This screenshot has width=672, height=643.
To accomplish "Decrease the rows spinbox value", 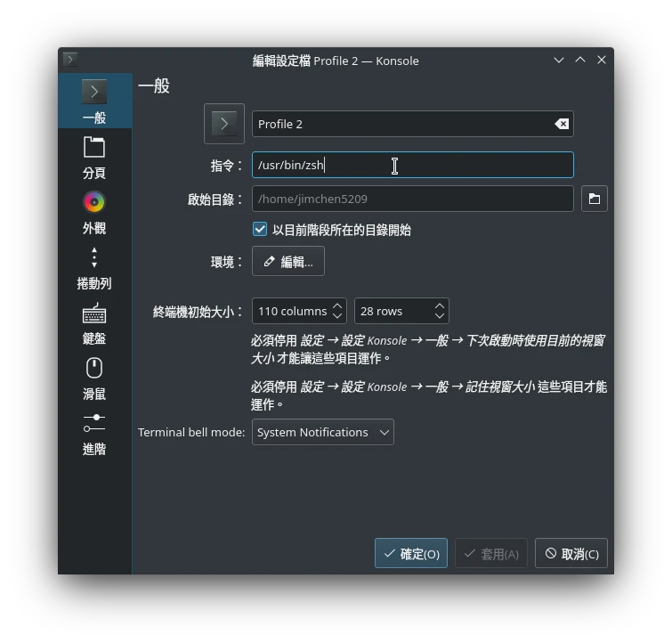I will [x=440, y=315].
